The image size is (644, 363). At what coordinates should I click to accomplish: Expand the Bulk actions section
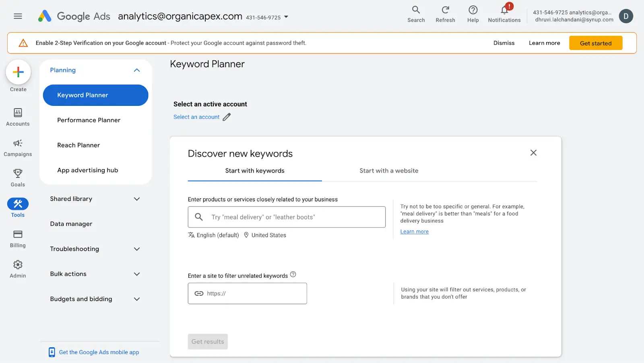point(137,274)
